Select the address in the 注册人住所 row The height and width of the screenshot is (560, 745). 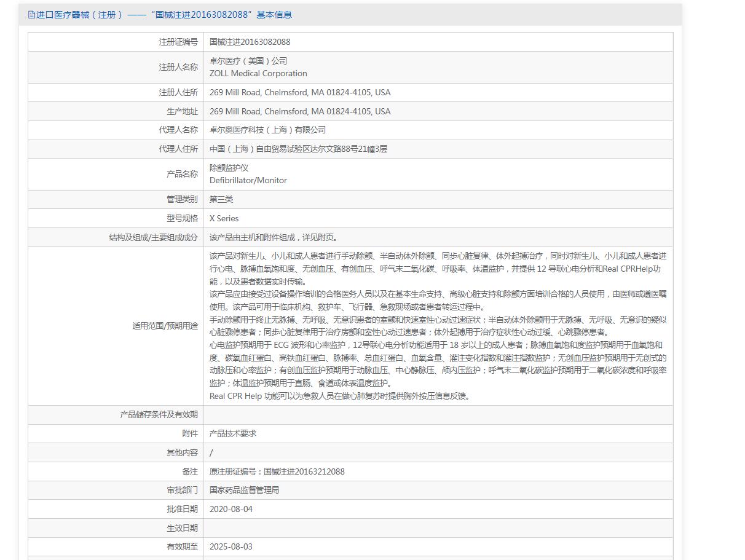coord(300,92)
